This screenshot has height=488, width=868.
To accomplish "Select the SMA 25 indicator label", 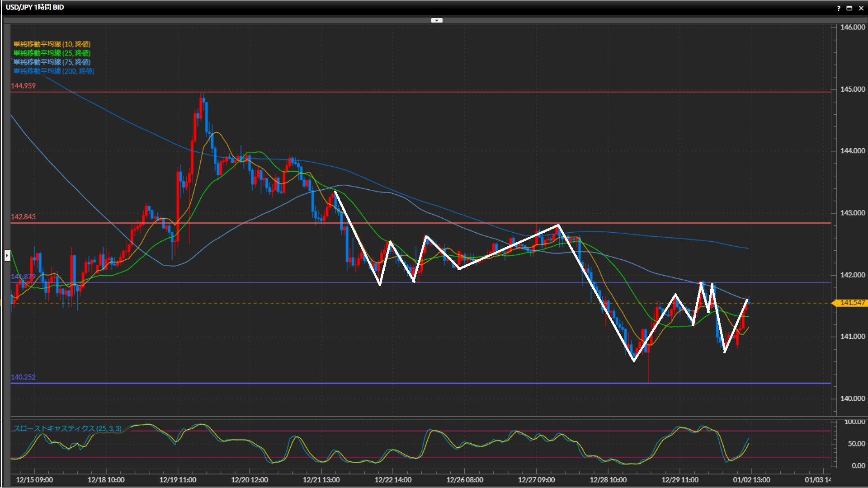I will coord(52,53).
